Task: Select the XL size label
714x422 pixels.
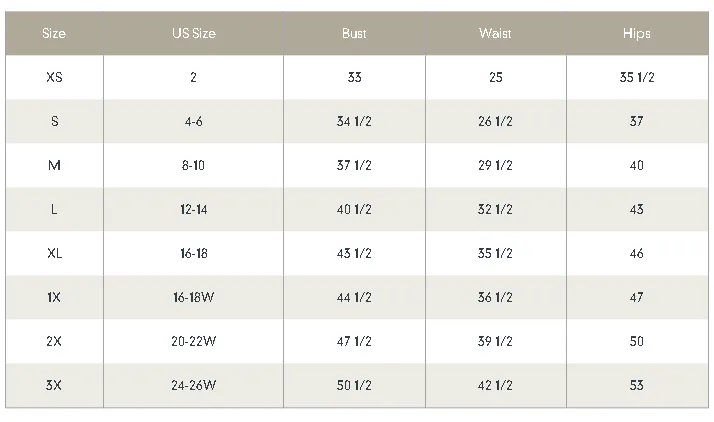Action: pyautogui.click(x=54, y=254)
